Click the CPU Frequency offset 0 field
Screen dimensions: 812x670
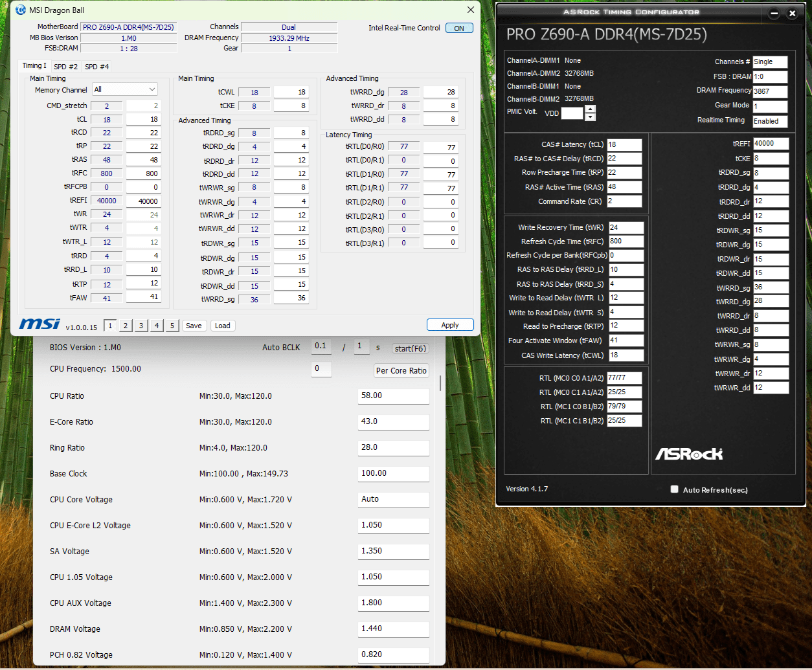[x=321, y=369]
